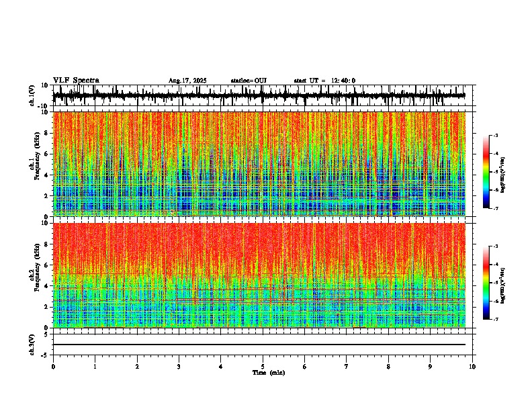The height and width of the screenshot is (411, 532).
Task: Click the ch.1 spectrogram "8" kHz tick label
Action: click(47, 133)
